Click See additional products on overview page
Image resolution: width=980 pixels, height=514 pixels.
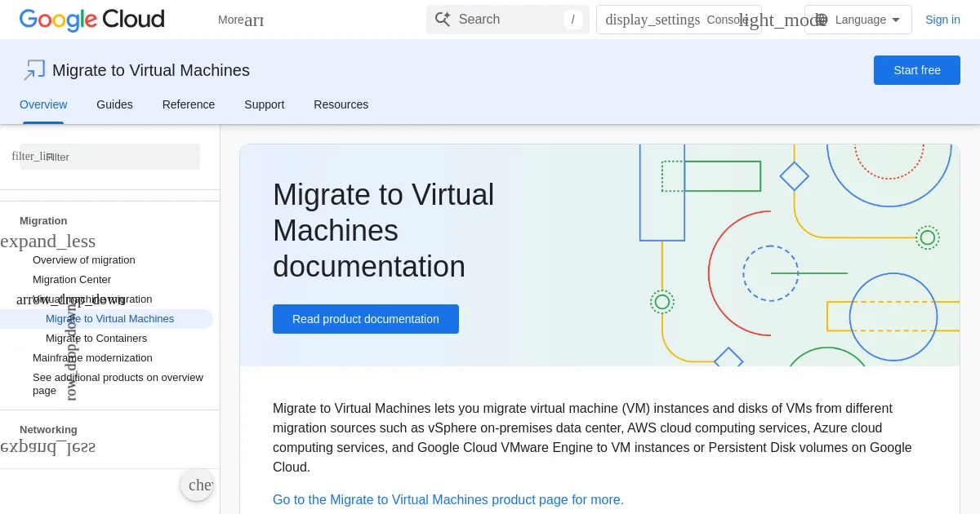point(118,384)
